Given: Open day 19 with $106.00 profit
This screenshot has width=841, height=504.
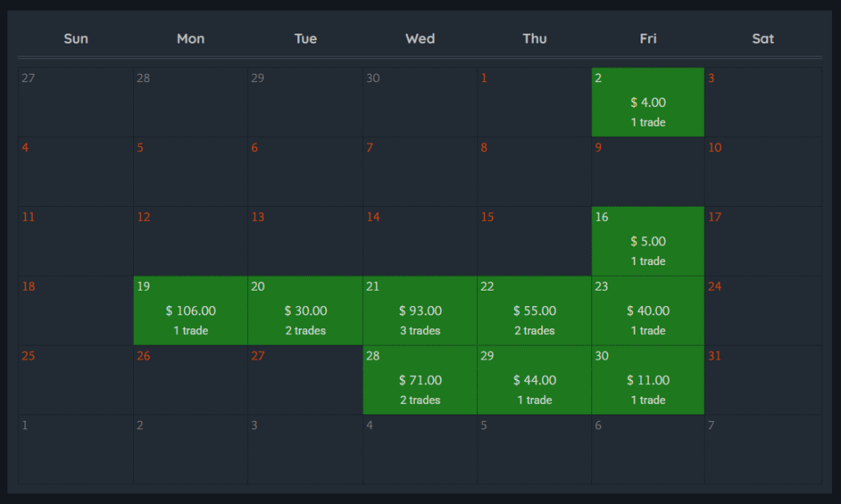Looking at the screenshot, I should pyautogui.click(x=191, y=311).
